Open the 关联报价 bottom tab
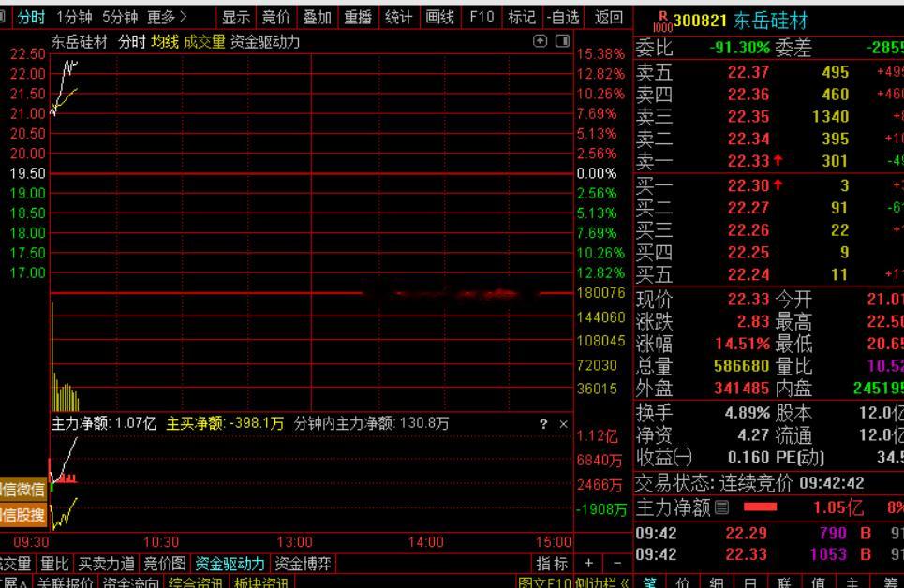 (66, 582)
